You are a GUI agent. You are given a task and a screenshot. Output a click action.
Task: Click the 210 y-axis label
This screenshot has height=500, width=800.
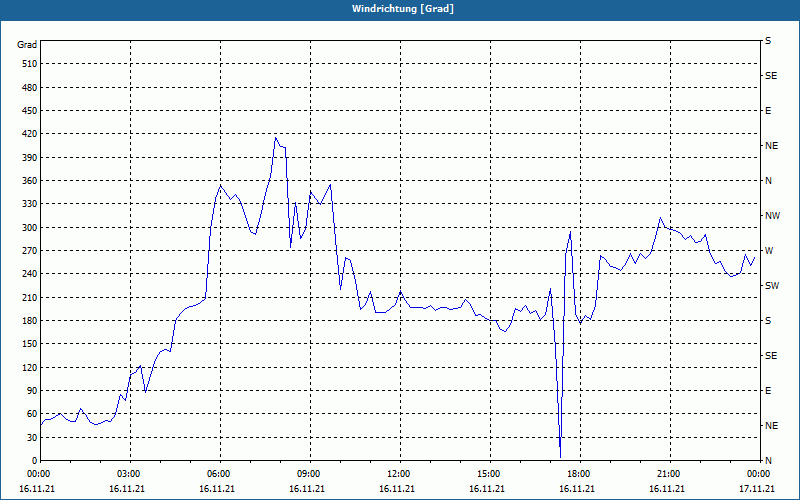coord(29,297)
